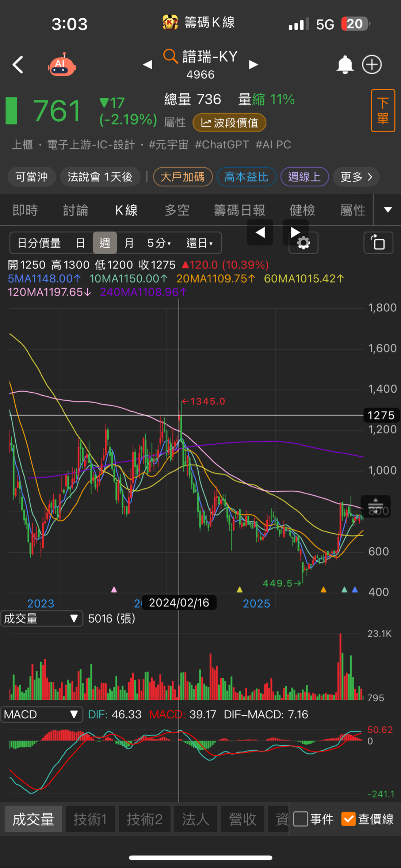The width and height of the screenshot is (401, 868).
Task: Tap 2024/02/16 crosshair date label
Action: point(179,602)
